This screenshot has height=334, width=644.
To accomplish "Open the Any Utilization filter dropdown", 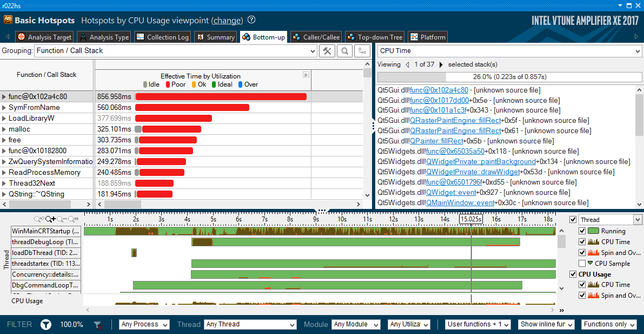I will click(x=409, y=325).
